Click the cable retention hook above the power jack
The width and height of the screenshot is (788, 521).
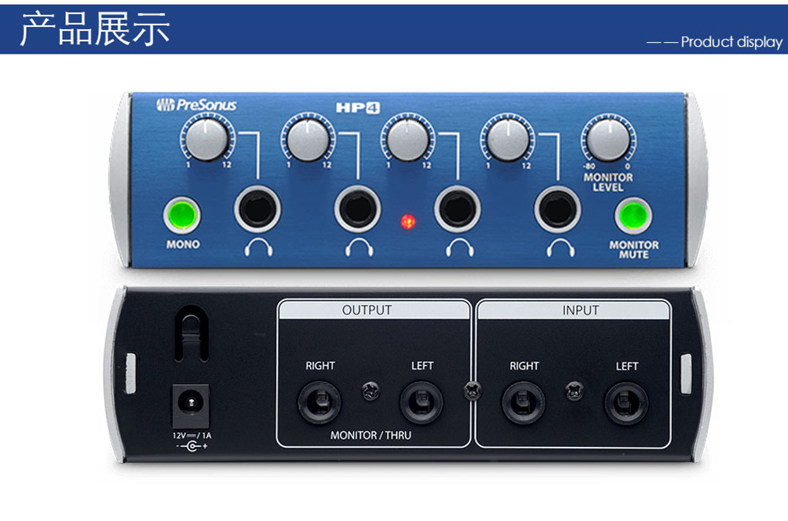pyautogui.click(x=191, y=333)
